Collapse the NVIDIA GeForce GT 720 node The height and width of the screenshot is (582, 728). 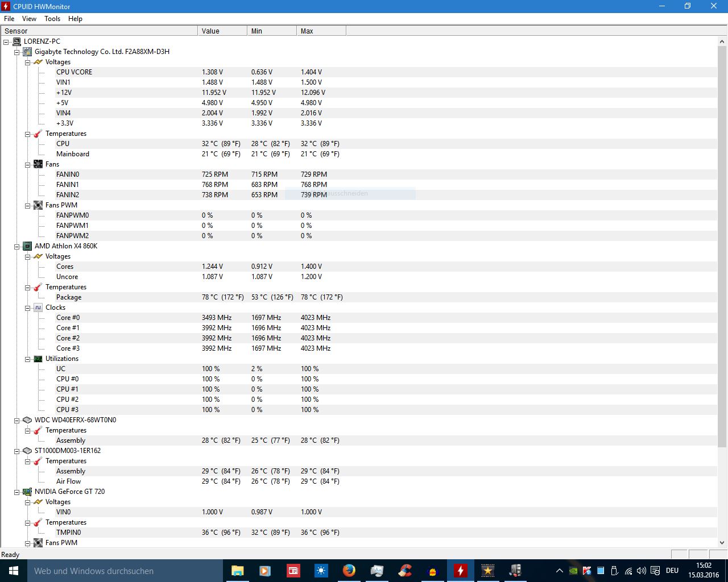17,492
